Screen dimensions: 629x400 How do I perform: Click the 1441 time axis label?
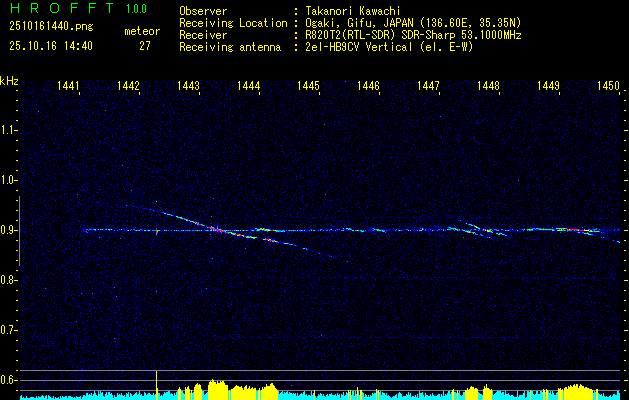tap(68, 85)
